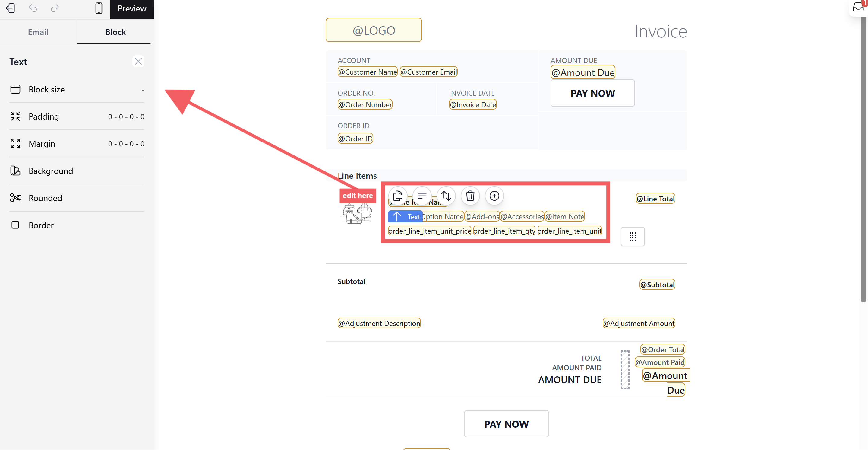Screen dimensions: 868x450
Task: Close the Text settings panel
Action: pyautogui.click(x=138, y=61)
